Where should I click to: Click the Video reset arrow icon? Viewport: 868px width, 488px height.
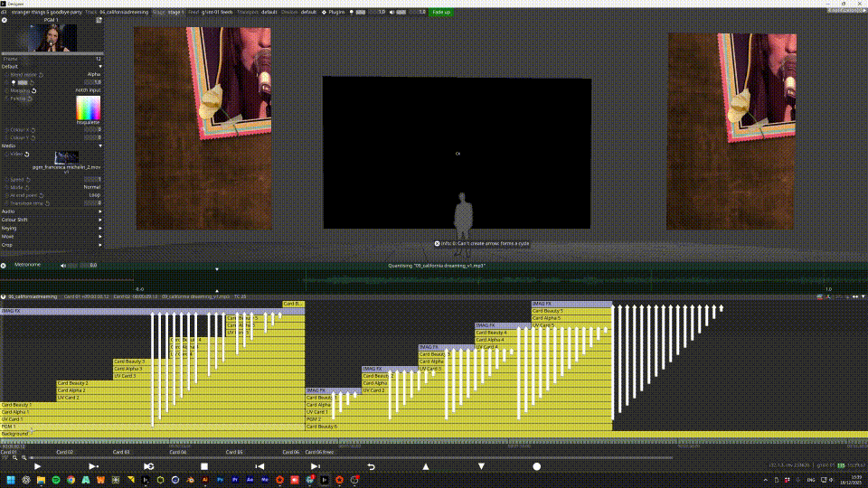26,155
